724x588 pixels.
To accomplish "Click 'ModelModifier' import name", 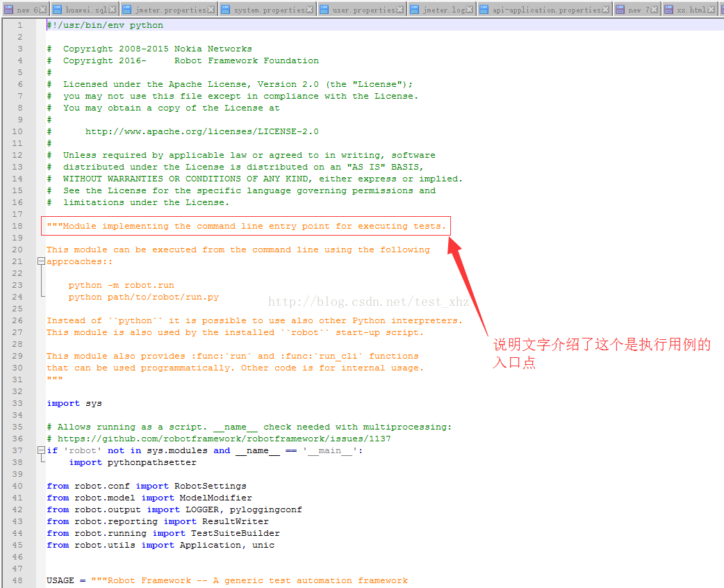I will (x=215, y=498).
